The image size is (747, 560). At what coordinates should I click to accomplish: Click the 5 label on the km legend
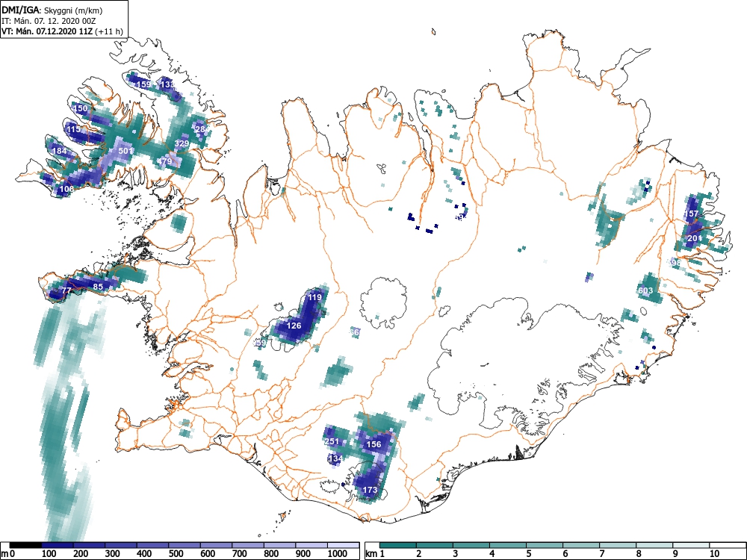coord(528,554)
